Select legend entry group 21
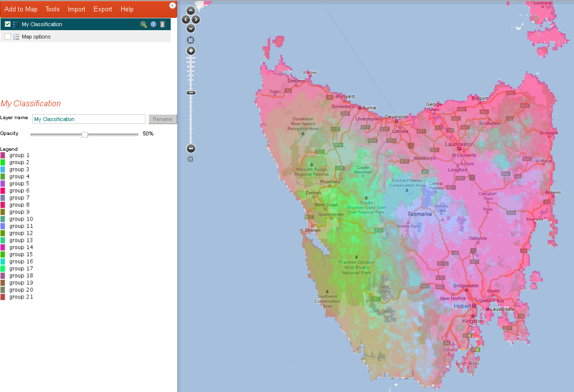 pyautogui.click(x=21, y=297)
